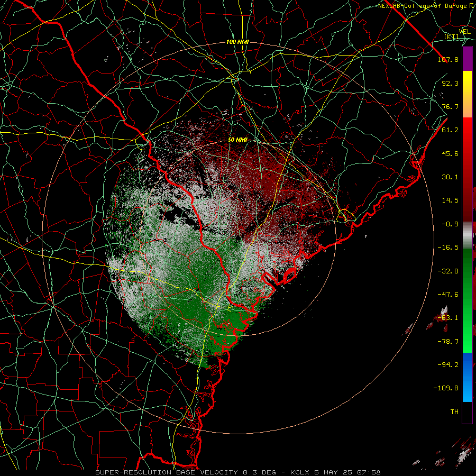Click the '-109.8' scale value
Image resolution: width=476 pixels, height=476 pixels.
(x=446, y=388)
